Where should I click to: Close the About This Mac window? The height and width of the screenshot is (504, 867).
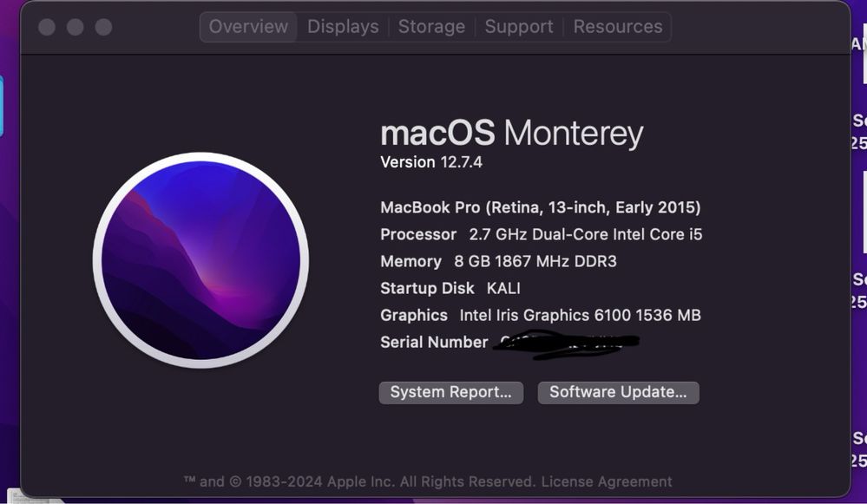tap(47, 27)
